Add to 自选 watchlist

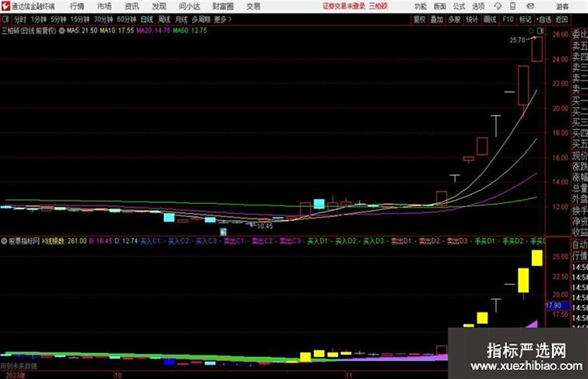tap(544, 19)
